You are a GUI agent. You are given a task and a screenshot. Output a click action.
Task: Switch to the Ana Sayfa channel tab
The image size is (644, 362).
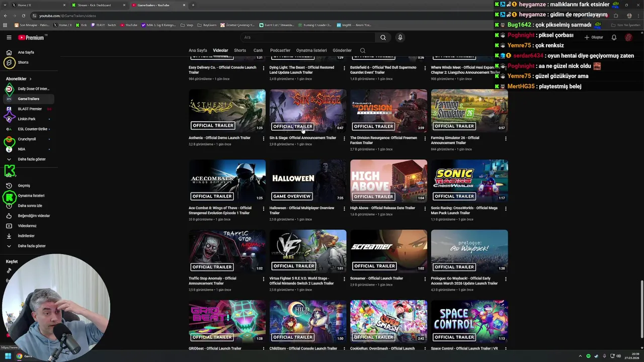tap(198, 50)
